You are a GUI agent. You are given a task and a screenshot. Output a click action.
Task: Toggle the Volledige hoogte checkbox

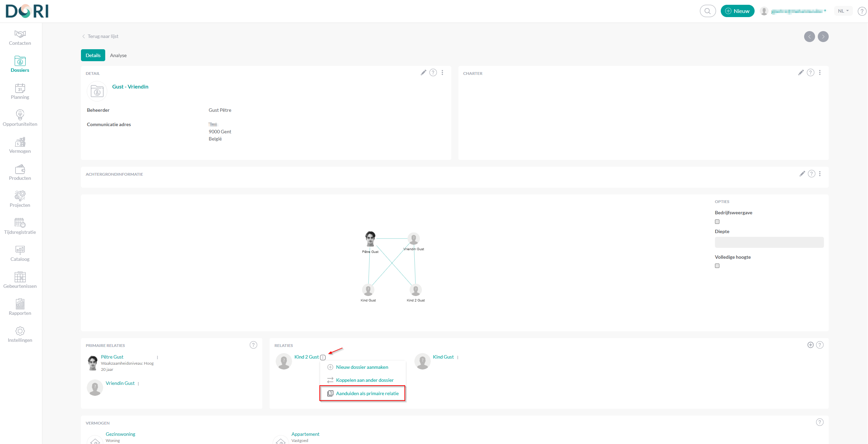[717, 266]
